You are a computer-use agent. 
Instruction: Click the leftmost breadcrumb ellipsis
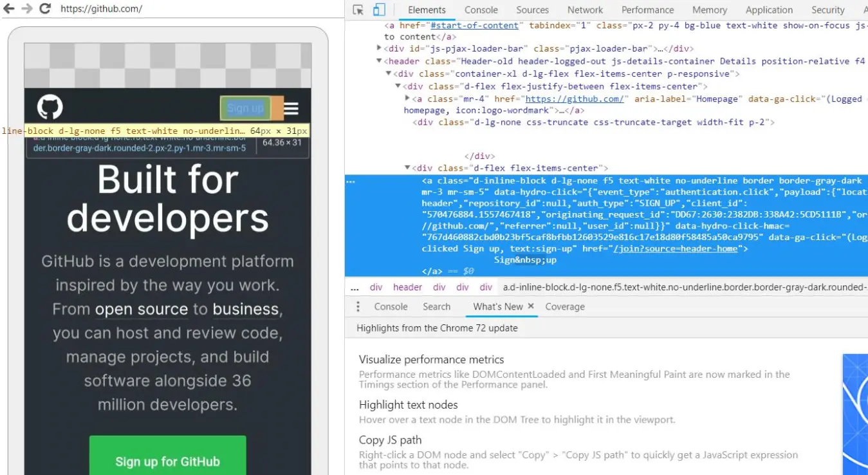(355, 287)
